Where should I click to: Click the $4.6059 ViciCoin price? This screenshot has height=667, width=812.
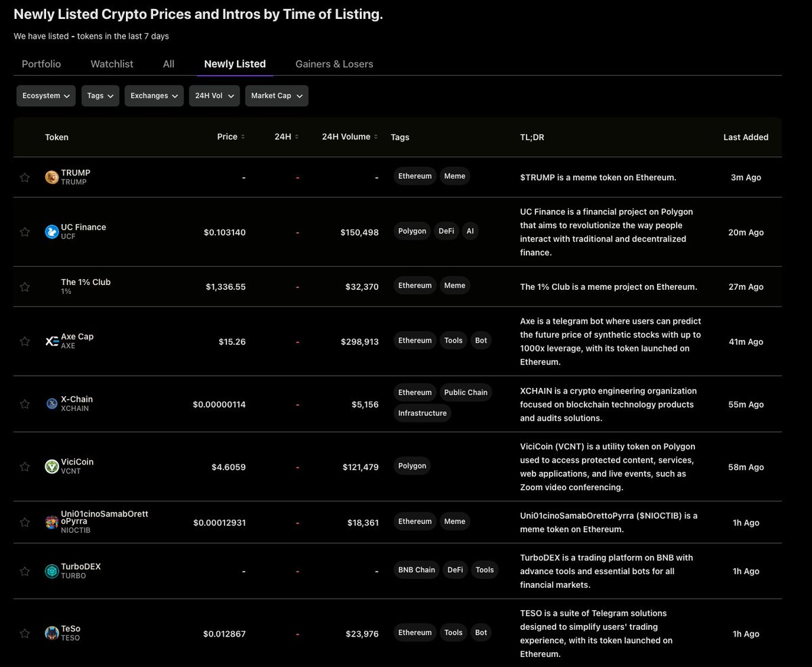pos(229,467)
